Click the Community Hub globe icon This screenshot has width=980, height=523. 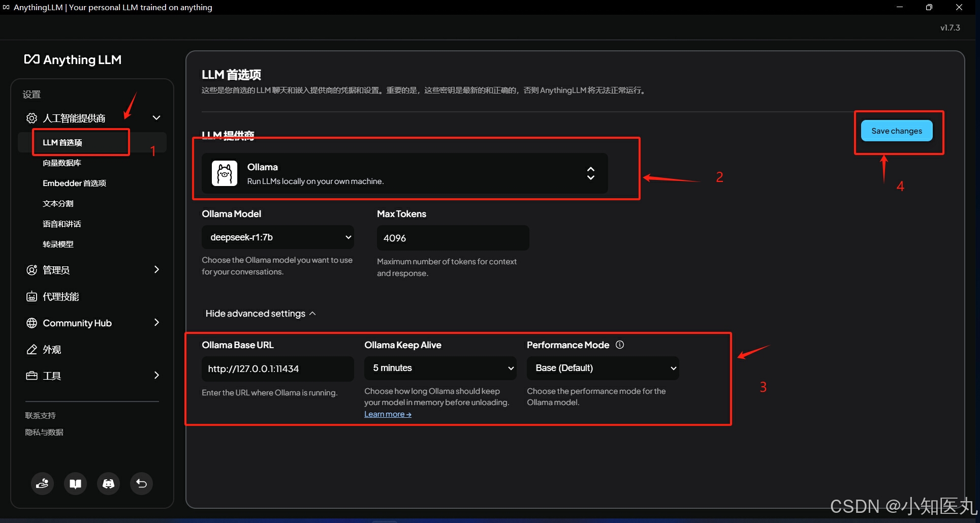tap(31, 323)
